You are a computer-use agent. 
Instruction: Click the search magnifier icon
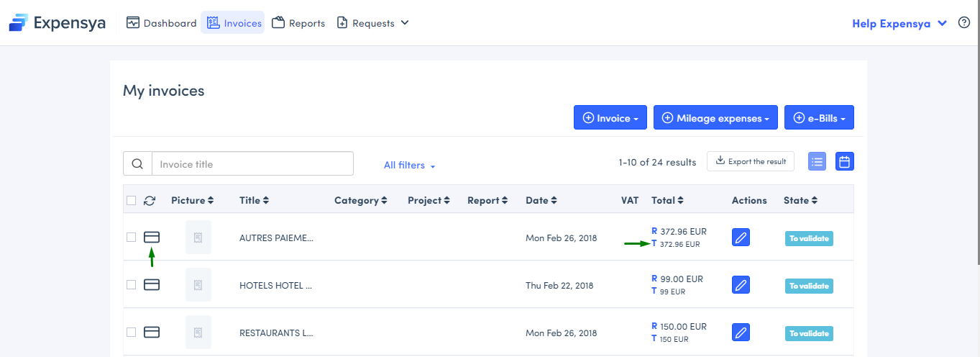click(137, 164)
